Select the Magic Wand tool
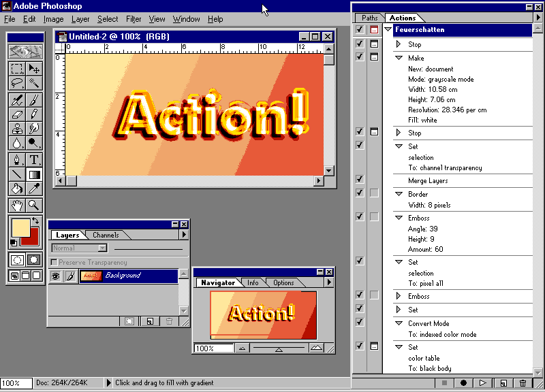Viewport: 545px width, 392px height. click(34, 83)
